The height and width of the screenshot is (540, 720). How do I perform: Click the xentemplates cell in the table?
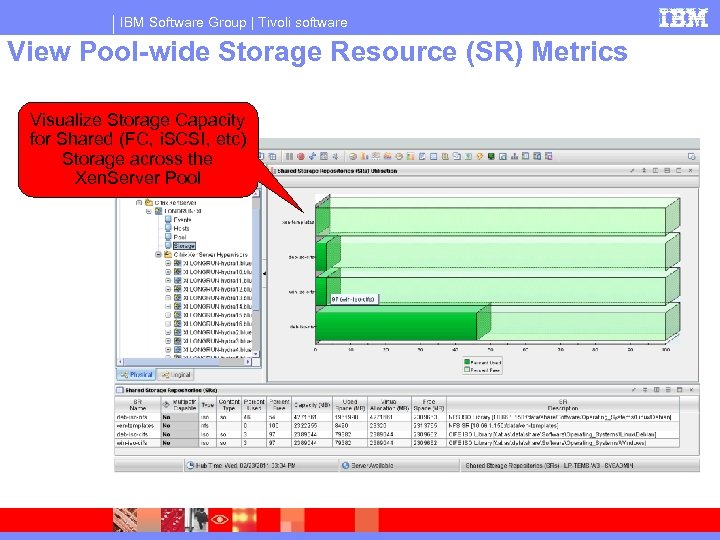tap(137, 426)
